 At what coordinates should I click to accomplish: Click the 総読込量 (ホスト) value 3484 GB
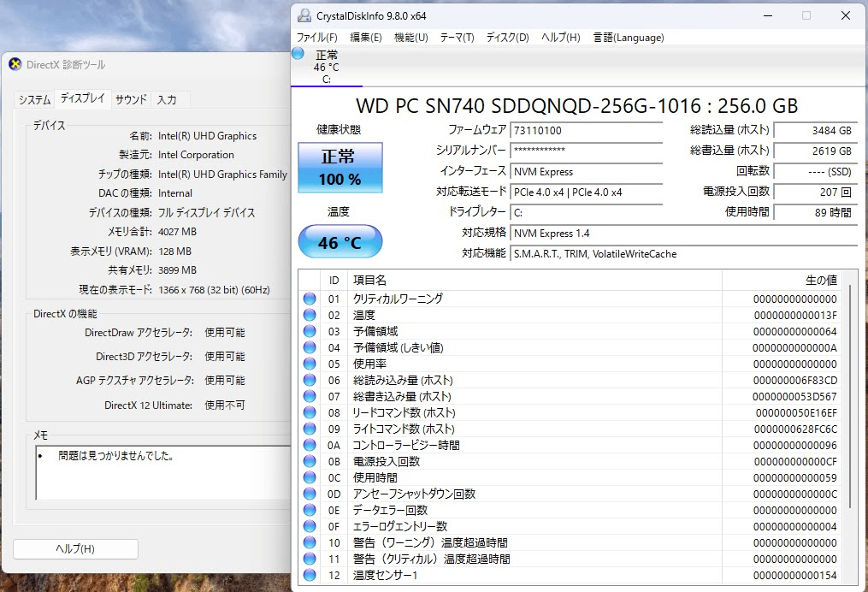816,131
